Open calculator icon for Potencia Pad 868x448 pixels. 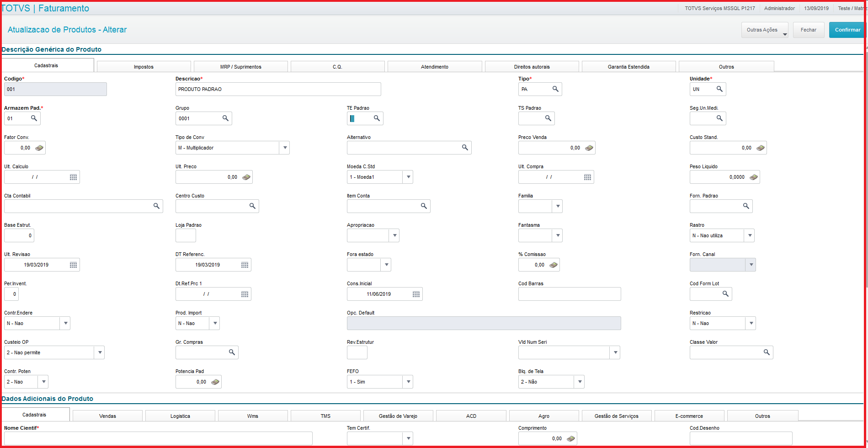215,382
